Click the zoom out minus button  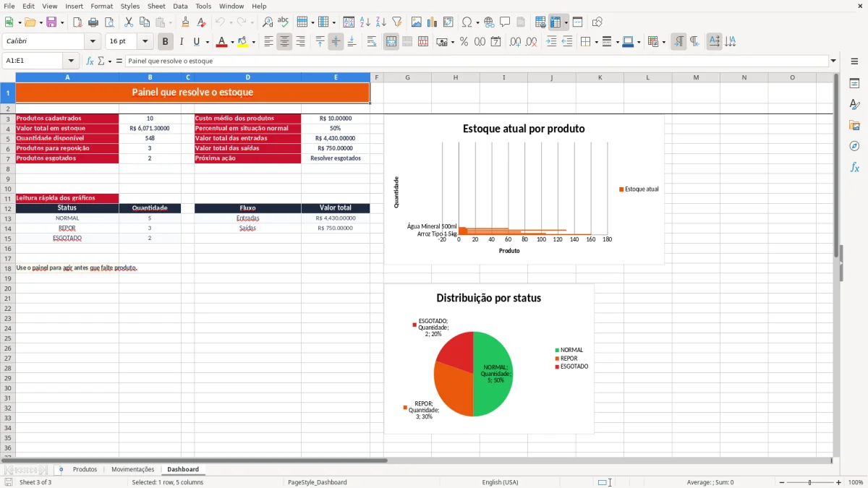point(782,482)
